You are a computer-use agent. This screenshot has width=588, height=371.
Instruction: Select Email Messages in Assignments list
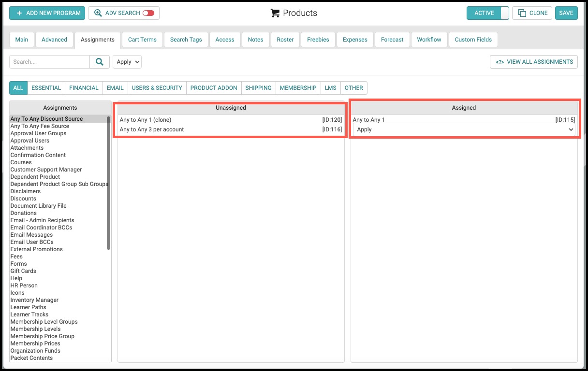tap(32, 235)
